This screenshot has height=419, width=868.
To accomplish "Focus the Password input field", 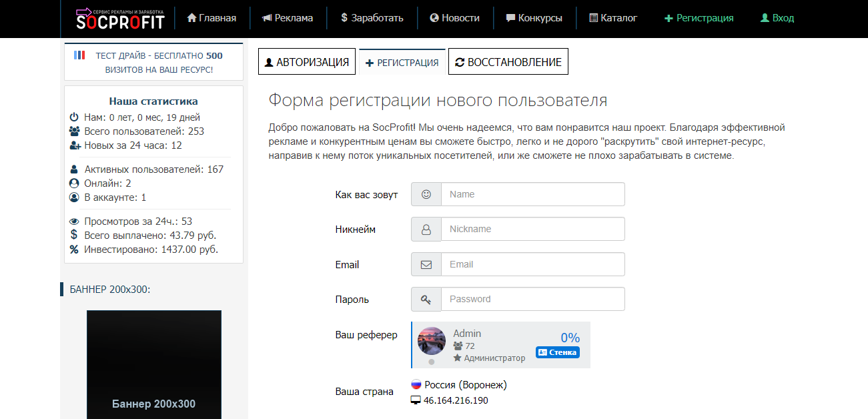I will 533,299.
